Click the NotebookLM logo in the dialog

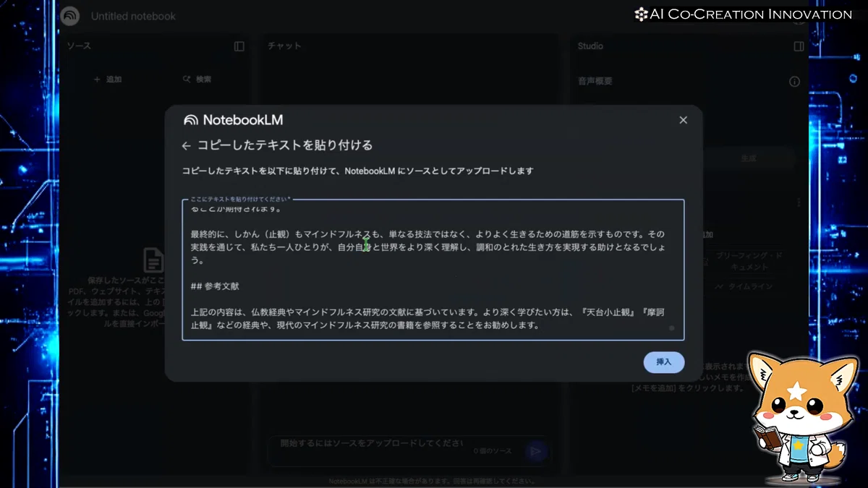[x=233, y=120]
